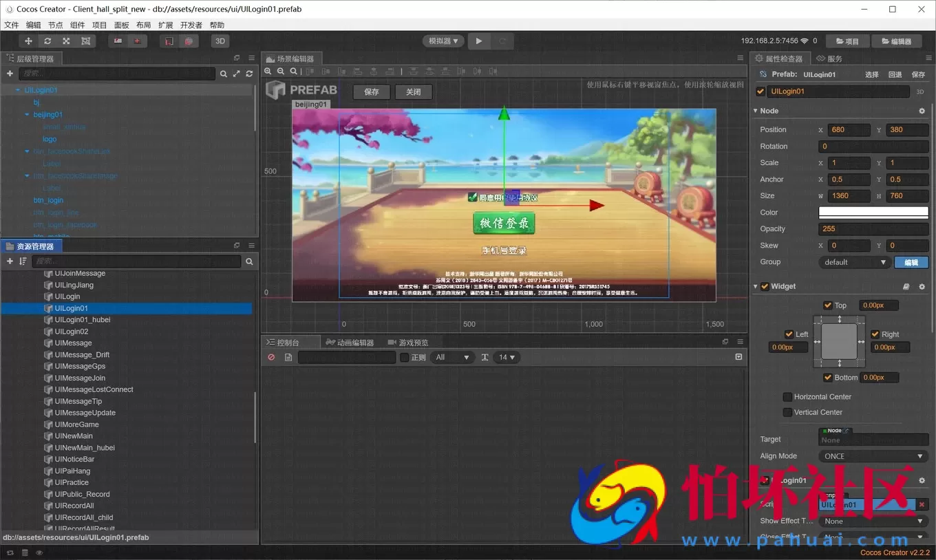This screenshot has height=560, width=936.
Task: Select the scale transform tool
Action: [x=66, y=41]
